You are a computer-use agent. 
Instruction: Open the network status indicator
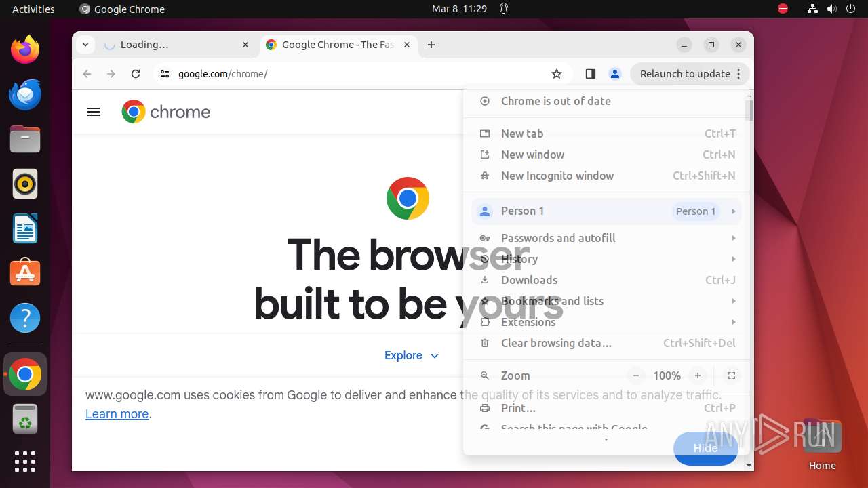point(813,9)
